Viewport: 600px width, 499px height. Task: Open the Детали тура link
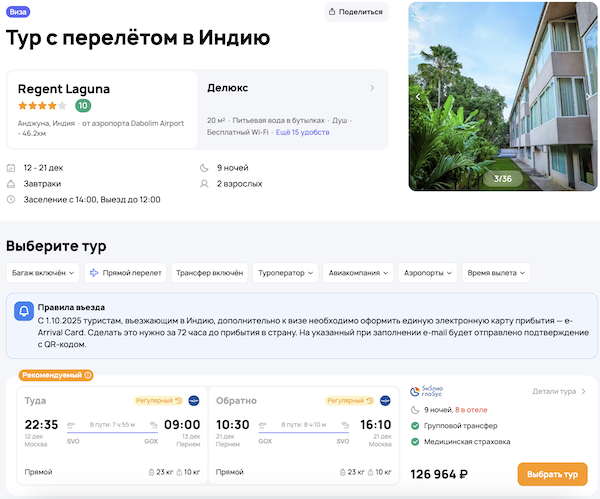(559, 392)
